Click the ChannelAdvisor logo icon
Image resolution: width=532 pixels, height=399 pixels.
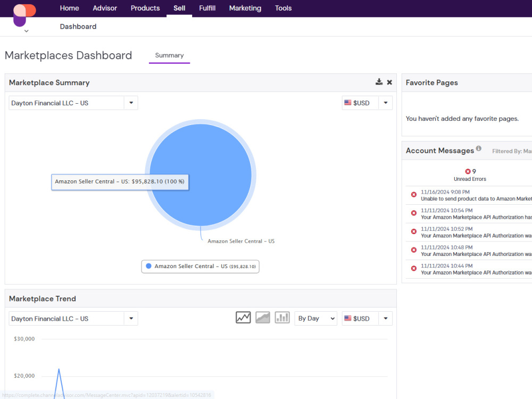[24, 15]
